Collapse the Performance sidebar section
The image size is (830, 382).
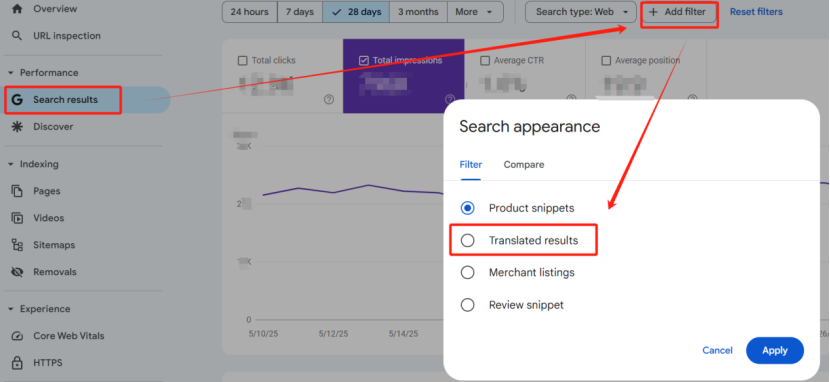click(11, 73)
